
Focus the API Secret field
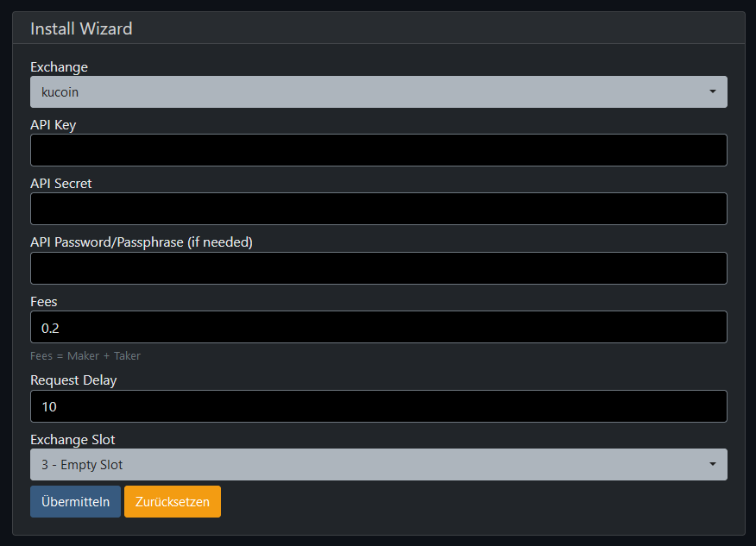pyautogui.click(x=378, y=209)
